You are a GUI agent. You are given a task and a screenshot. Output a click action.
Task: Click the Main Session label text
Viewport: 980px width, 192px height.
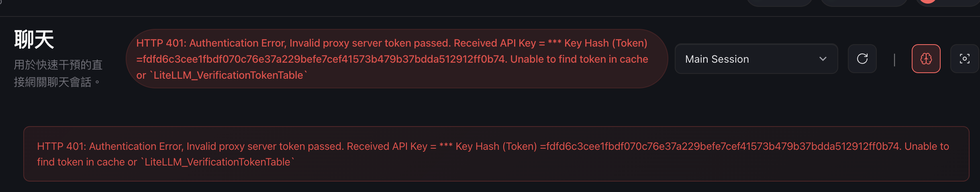(x=717, y=59)
